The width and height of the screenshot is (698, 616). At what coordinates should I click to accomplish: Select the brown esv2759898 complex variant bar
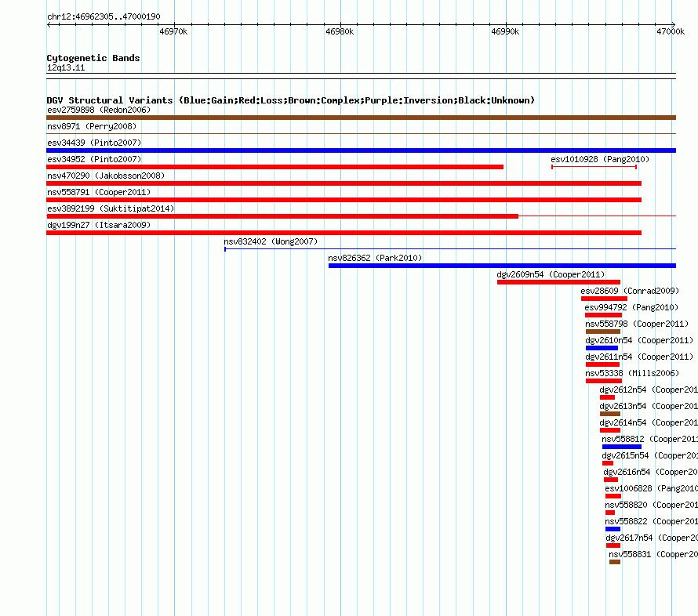pos(361,118)
